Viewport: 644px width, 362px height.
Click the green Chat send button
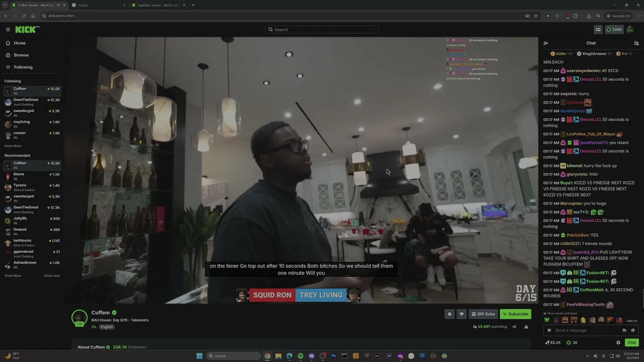632,343
